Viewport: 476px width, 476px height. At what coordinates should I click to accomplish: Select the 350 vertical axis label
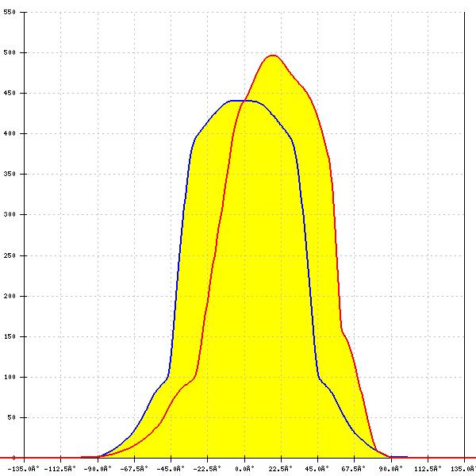[10, 175]
